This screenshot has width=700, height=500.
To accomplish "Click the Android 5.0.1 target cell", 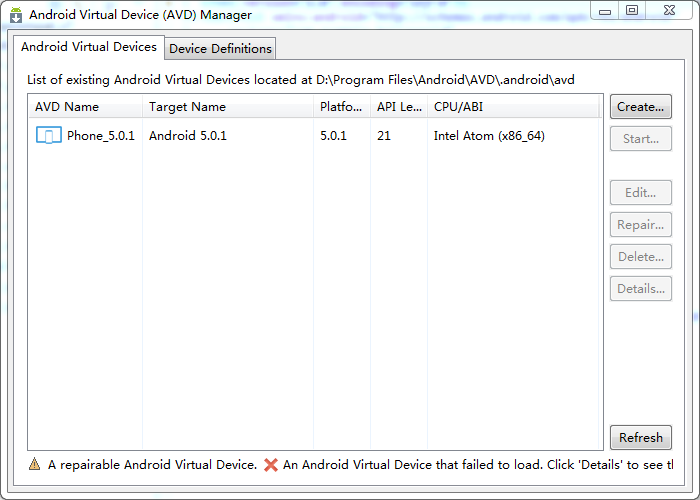I will tap(188, 136).
